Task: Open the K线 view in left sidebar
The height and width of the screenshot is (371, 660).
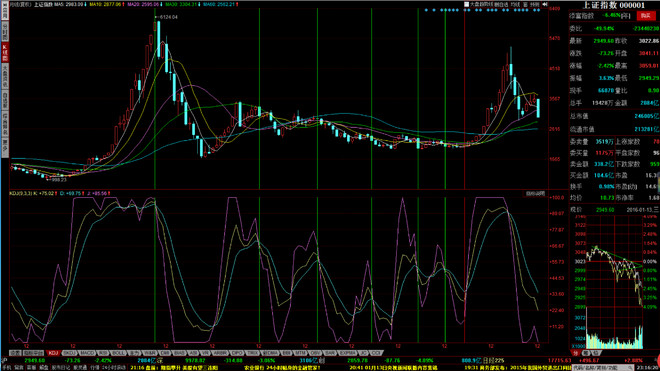Action: (5, 52)
